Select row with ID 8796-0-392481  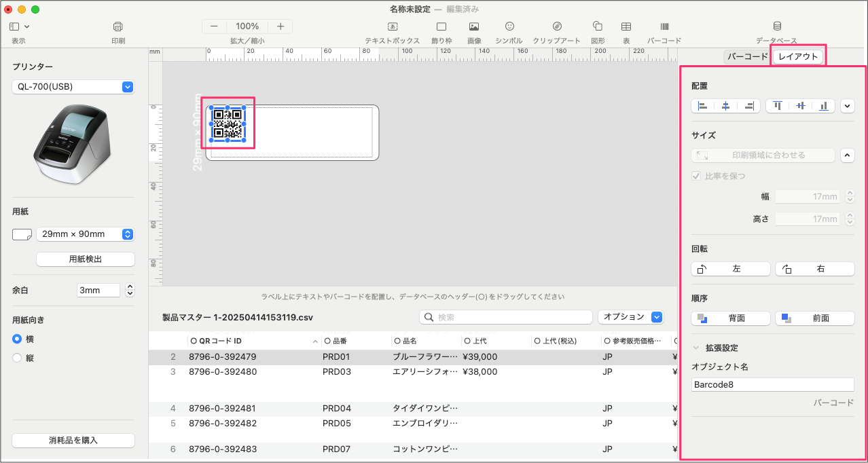(413, 409)
